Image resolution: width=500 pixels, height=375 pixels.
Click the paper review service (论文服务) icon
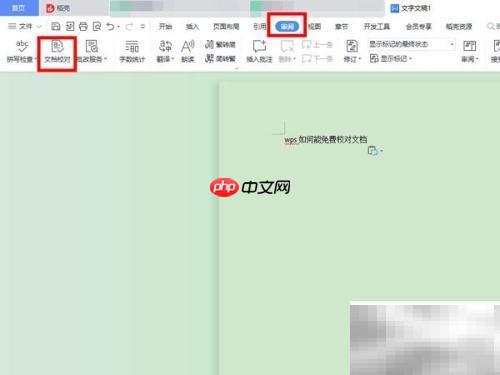91,47
